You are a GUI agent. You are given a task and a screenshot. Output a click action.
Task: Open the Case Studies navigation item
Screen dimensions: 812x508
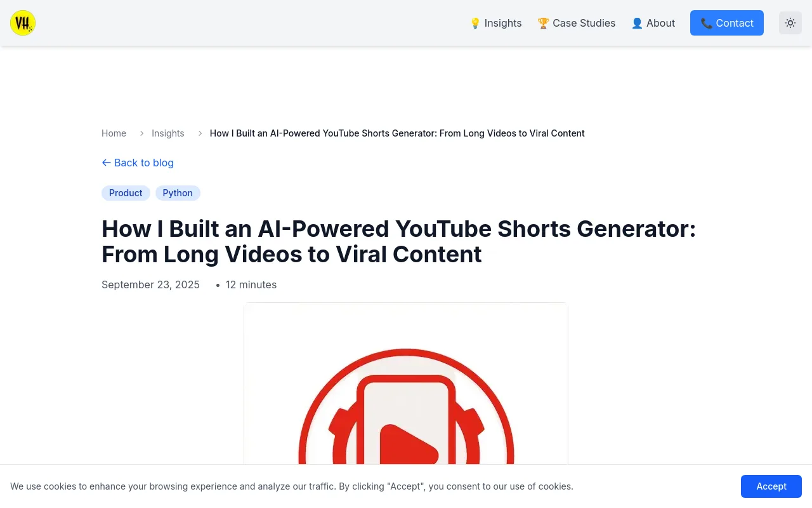coord(577,23)
